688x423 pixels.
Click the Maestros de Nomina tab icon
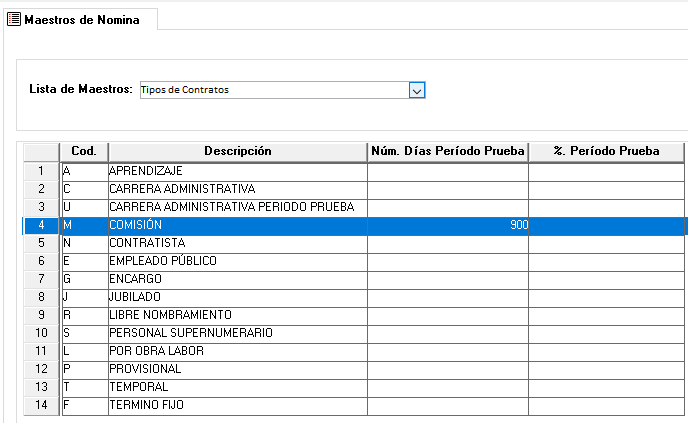coord(14,19)
